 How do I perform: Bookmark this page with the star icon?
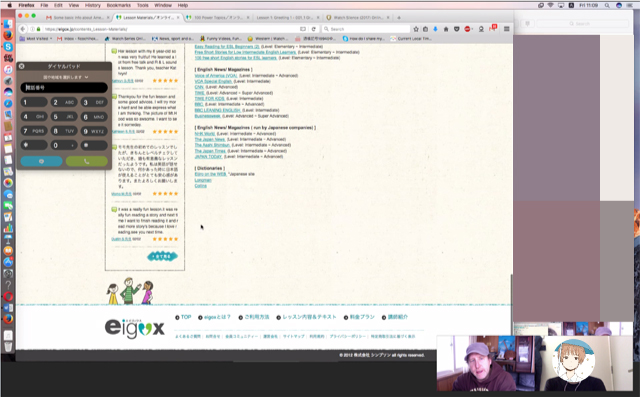pyautogui.click(x=416, y=29)
